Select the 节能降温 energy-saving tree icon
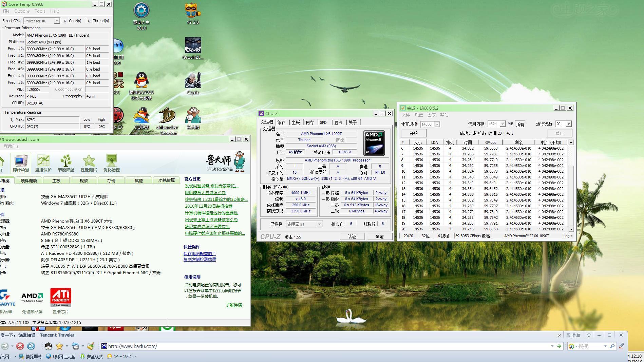The height and width of the screenshot is (362, 644). (x=66, y=163)
